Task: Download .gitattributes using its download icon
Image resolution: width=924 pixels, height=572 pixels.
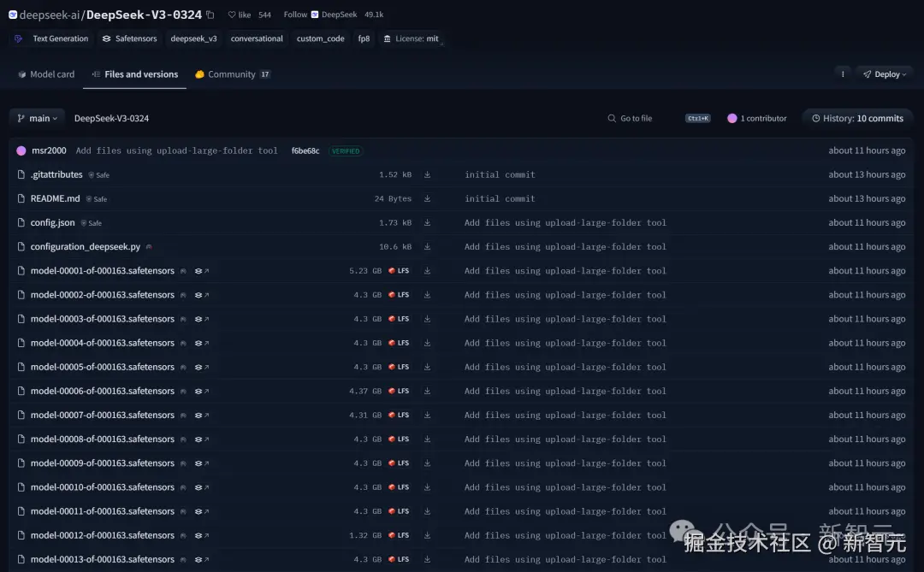Action: coord(427,175)
